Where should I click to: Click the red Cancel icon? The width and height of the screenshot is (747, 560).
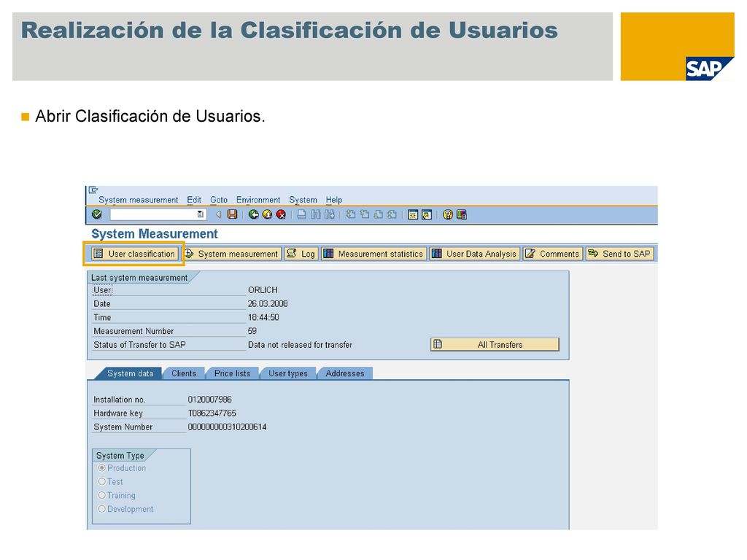pyautogui.click(x=281, y=214)
